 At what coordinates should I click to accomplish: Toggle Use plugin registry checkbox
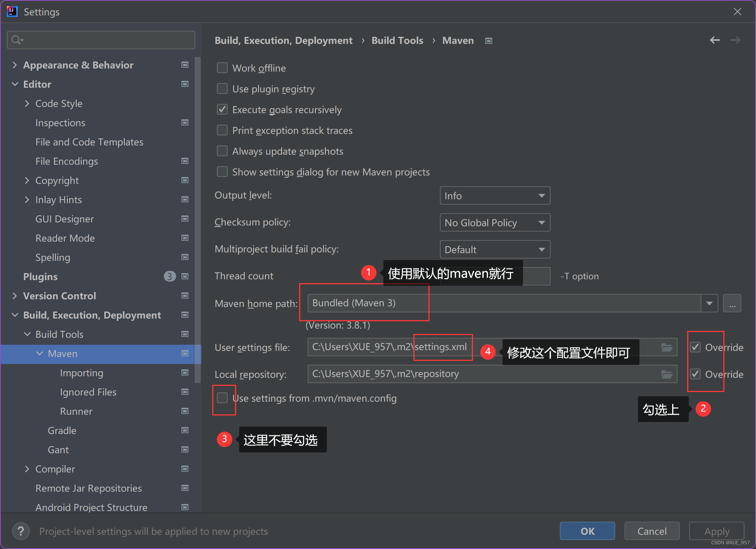222,89
